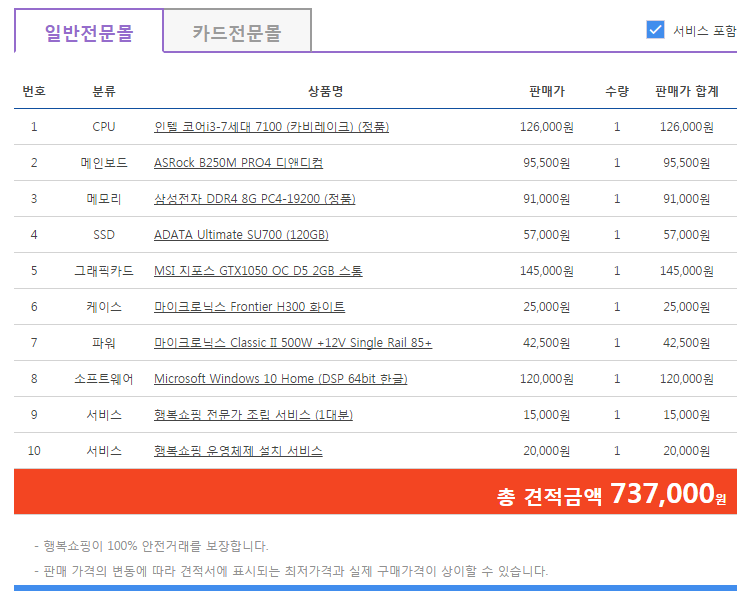Viewport: 755px width, 607px height.
Task: Open the Microsoft Windows 10 Home link
Action: click(x=281, y=379)
